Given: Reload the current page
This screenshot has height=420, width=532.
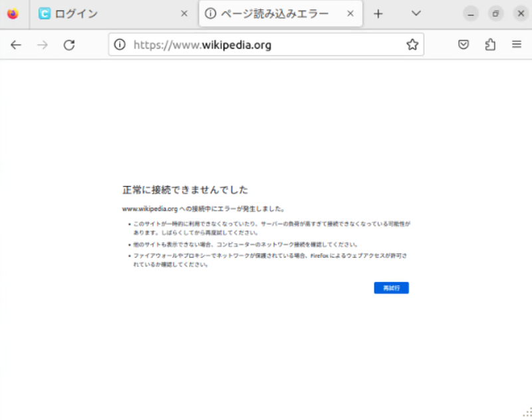Looking at the screenshot, I should pos(69,45).
